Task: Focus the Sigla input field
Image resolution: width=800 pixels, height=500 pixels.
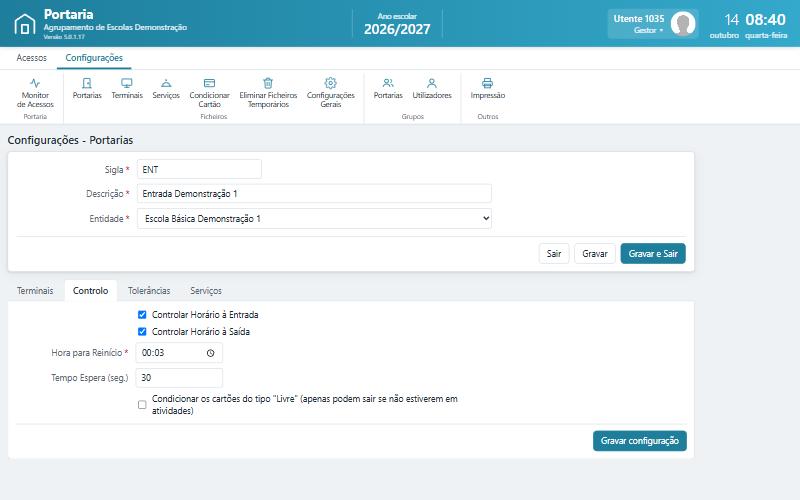Action: click(199, 169)
